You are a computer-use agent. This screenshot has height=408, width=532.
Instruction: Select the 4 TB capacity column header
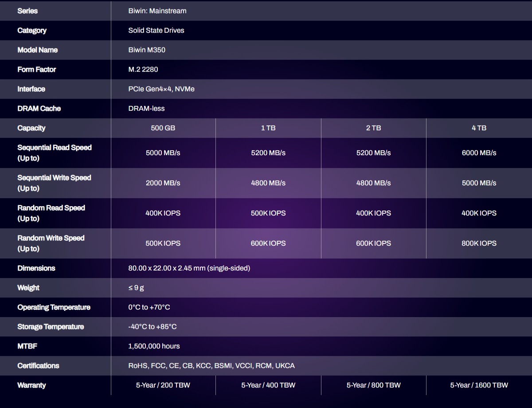pyautogui.click(x=479, y=128)
